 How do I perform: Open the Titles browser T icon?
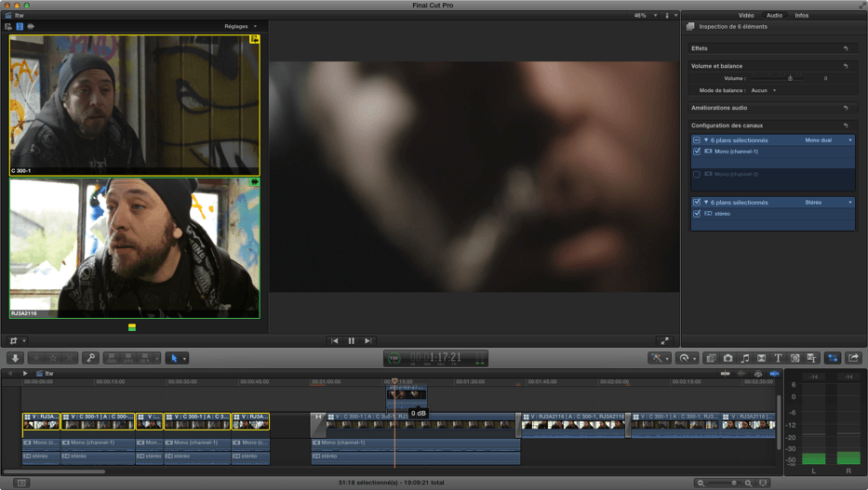(778, 358)
